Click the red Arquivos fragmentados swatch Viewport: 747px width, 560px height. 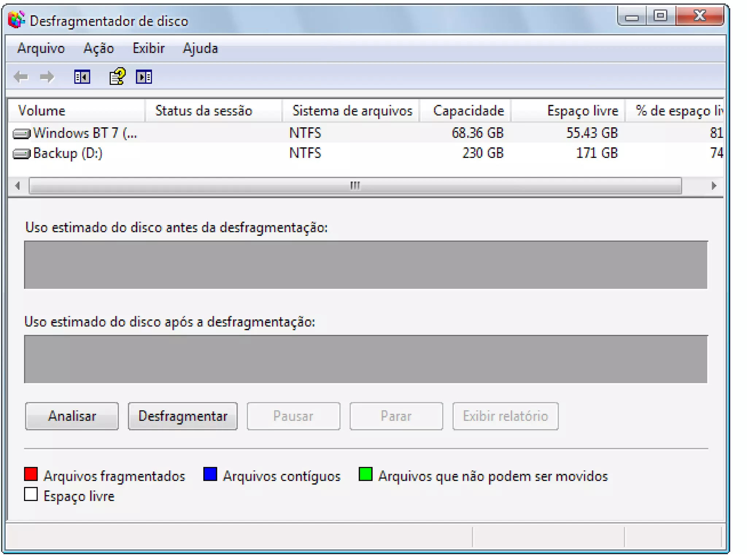31,474
